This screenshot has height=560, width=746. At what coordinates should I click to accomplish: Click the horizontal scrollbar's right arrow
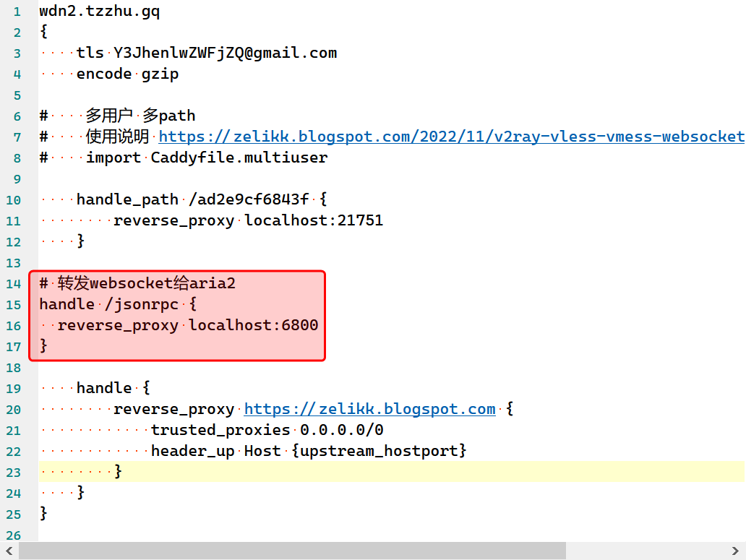pyautogui.click(x=737, y=552)
